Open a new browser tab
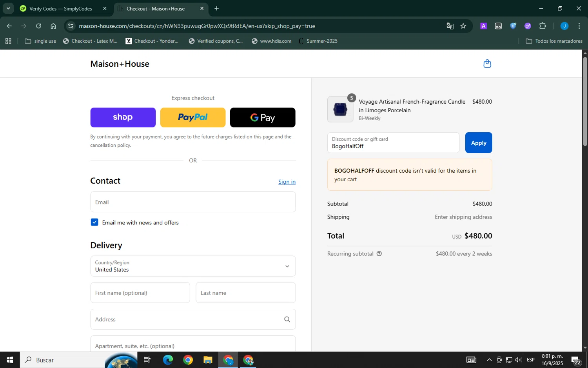The width and height of the screenshot is (588, 368). click(x=217, y=9)
